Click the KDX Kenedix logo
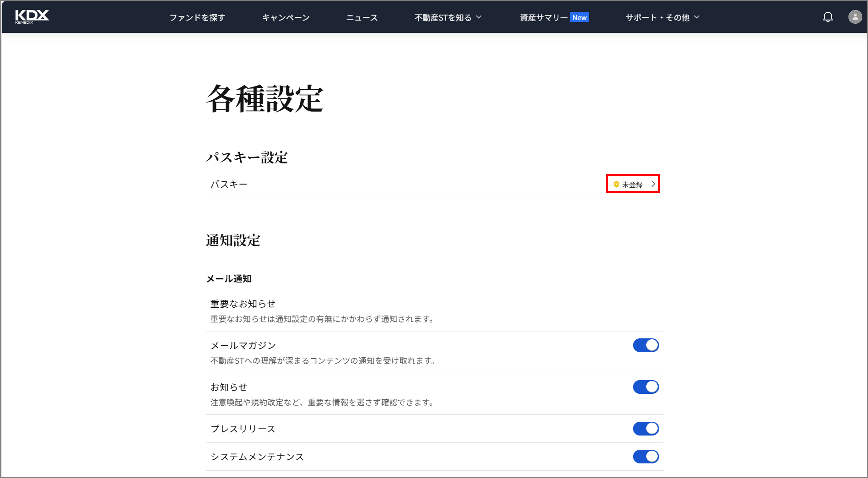The width and height of the screenshot is (868, 478). (32, 17)
